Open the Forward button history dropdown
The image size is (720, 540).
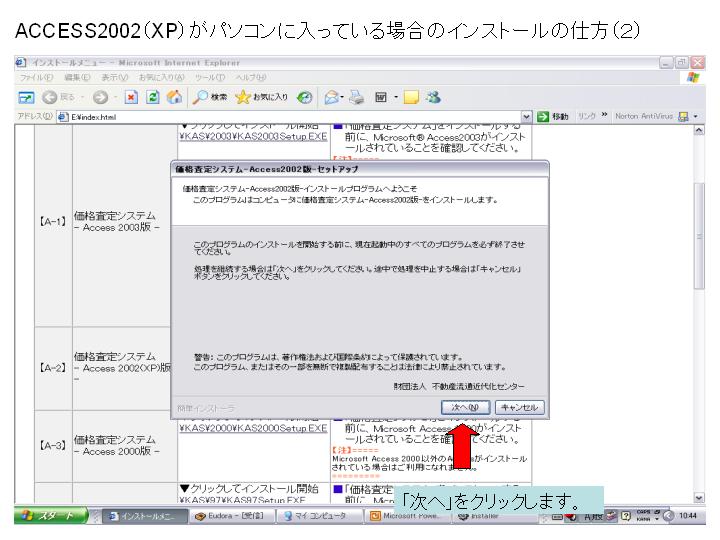click(x=115, y=97)
